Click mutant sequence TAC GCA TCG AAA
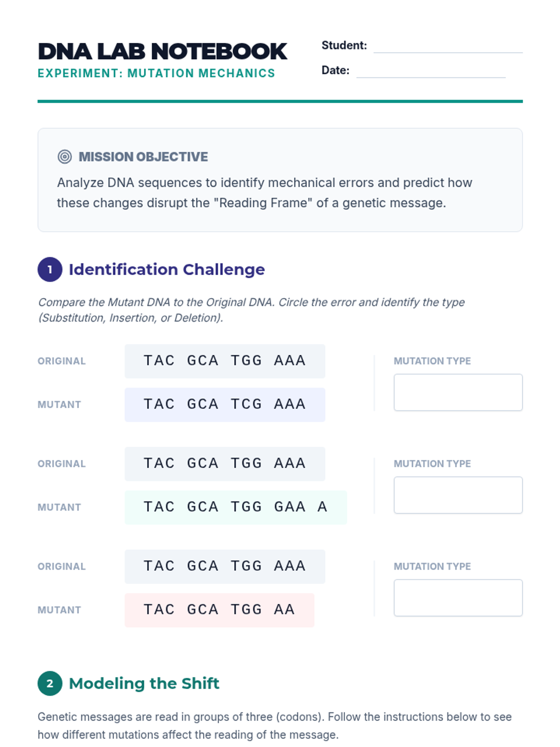560x747 pixels. tap(224, 404)
